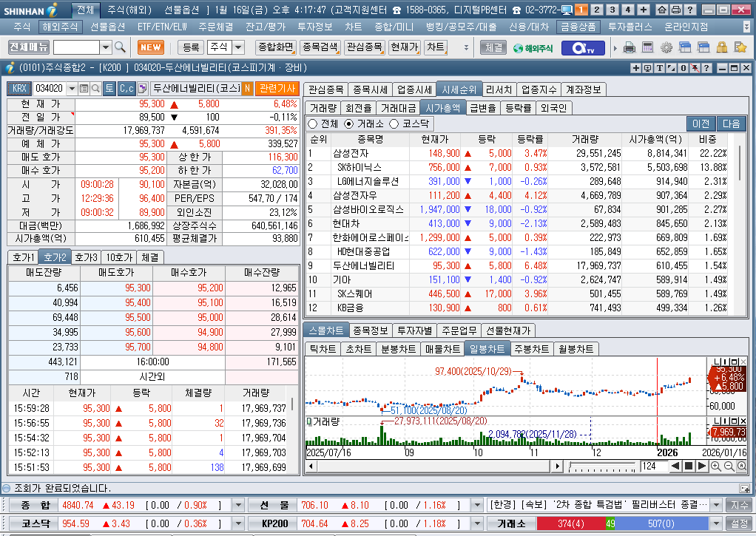
Task: Open the 업종지수 tab
Action: [539, 89]
